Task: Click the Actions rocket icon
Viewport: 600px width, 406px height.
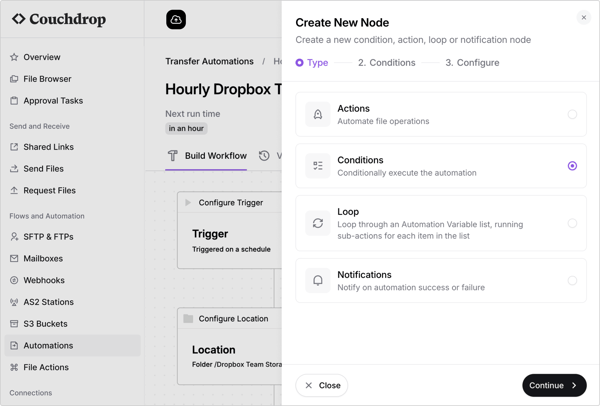Action: [318, 114]
